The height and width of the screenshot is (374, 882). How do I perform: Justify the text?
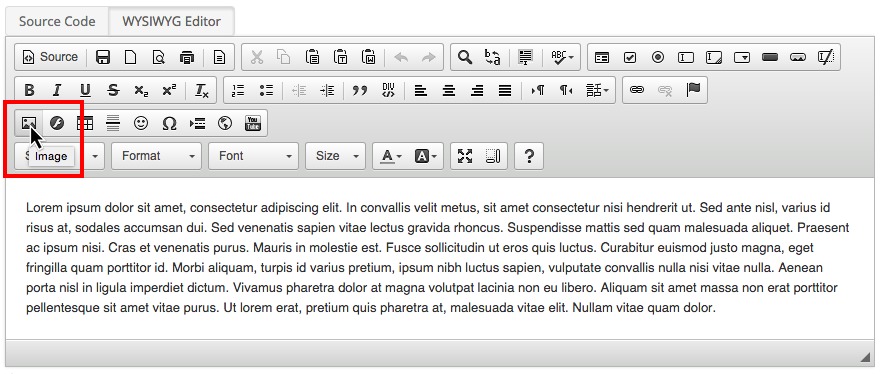coord(505,90)
